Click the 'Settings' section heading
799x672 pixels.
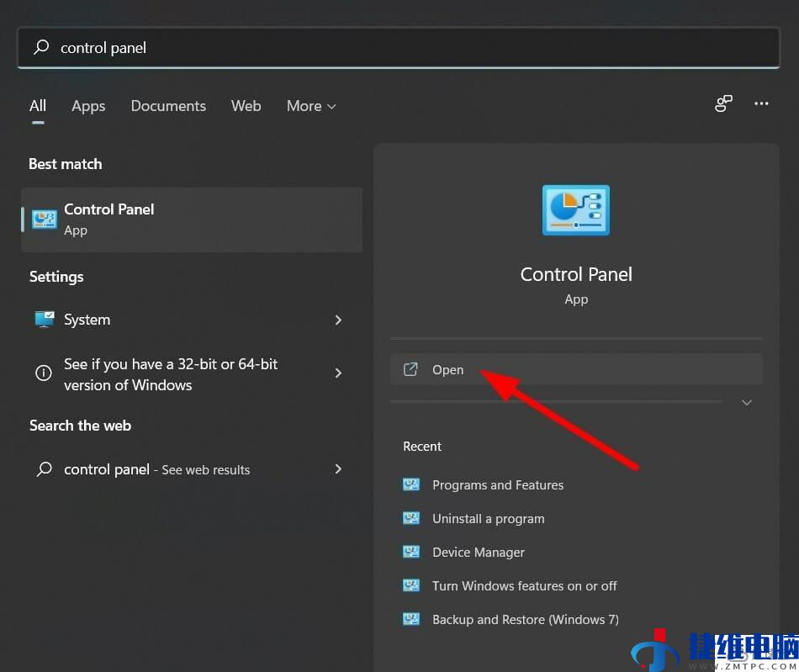pyautogui.click(x=56, y=277)
